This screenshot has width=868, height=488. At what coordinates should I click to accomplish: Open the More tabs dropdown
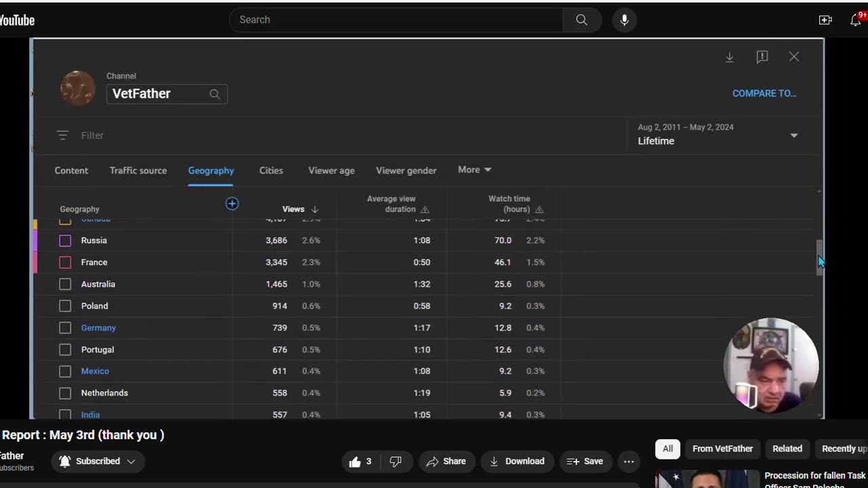[474, 170]
